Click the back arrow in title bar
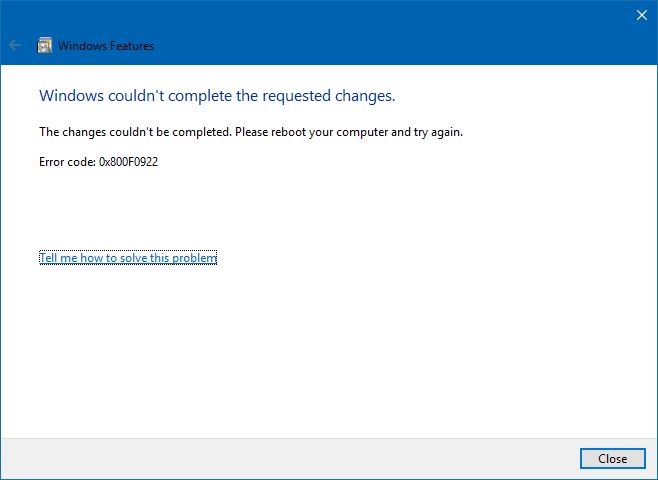Screen dimensions: 658x480 tap(15, 45)
